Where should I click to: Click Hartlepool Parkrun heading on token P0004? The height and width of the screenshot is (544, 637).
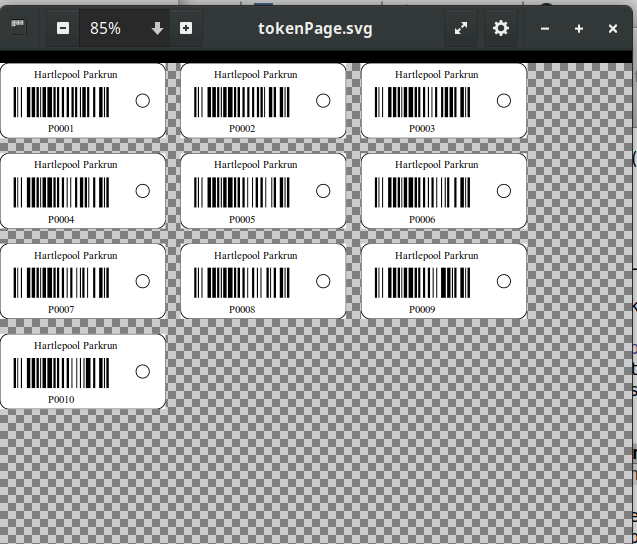[x=76, y=165]
